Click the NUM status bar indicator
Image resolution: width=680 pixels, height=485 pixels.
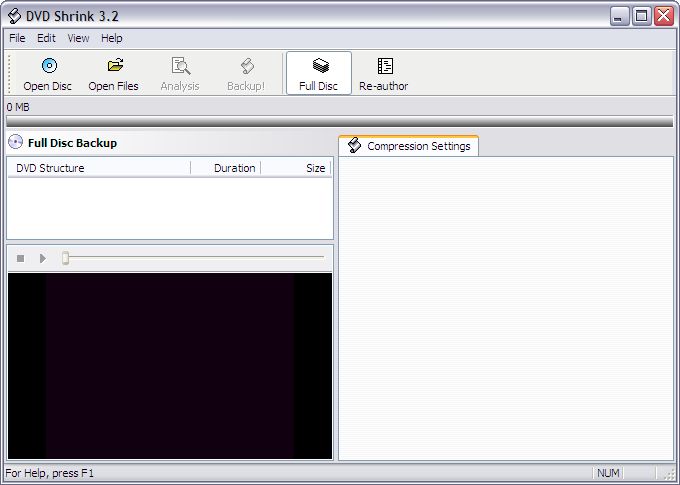[608, 473]
